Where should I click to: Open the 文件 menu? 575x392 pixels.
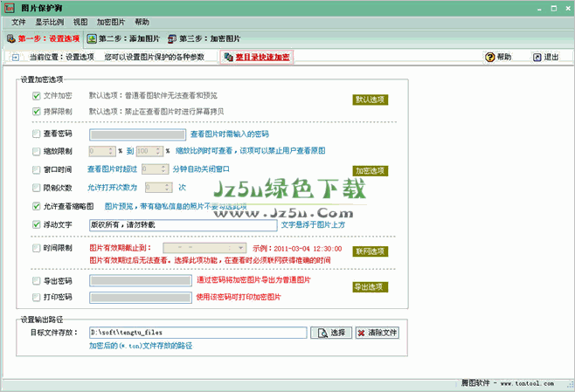[19, 22]
